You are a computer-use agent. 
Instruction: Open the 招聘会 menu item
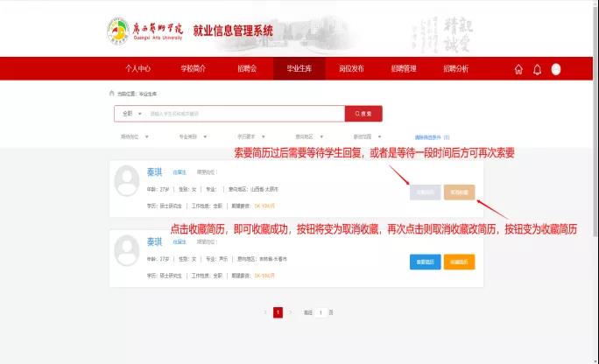click(247, 69)
